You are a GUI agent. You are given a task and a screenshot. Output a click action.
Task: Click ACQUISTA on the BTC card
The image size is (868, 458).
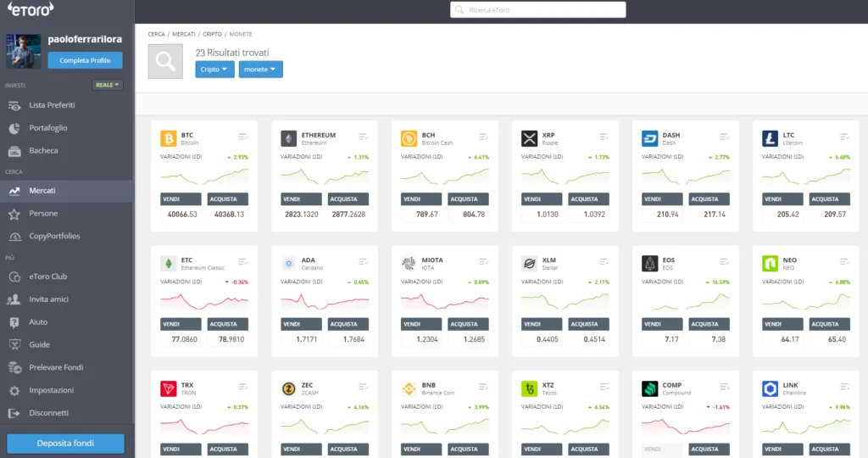coord(227,198)
